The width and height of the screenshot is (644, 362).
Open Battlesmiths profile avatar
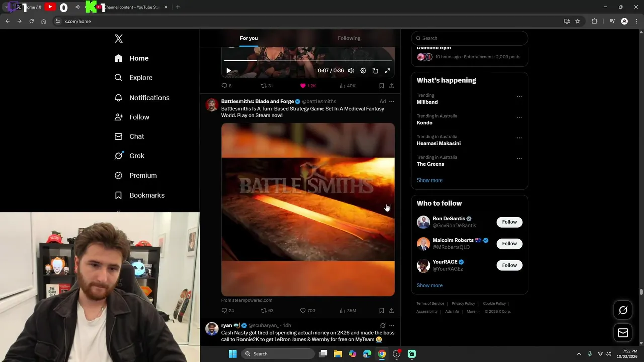[212, 105]
